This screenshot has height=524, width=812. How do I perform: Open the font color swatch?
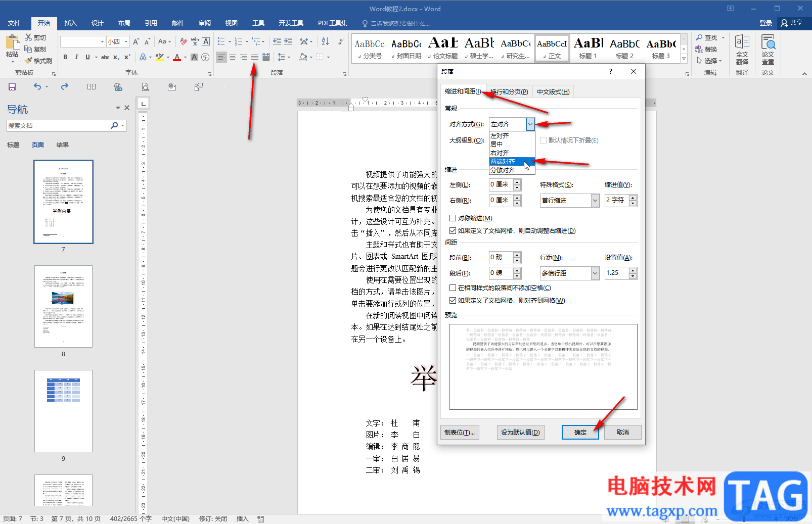[x=177, y=57]
